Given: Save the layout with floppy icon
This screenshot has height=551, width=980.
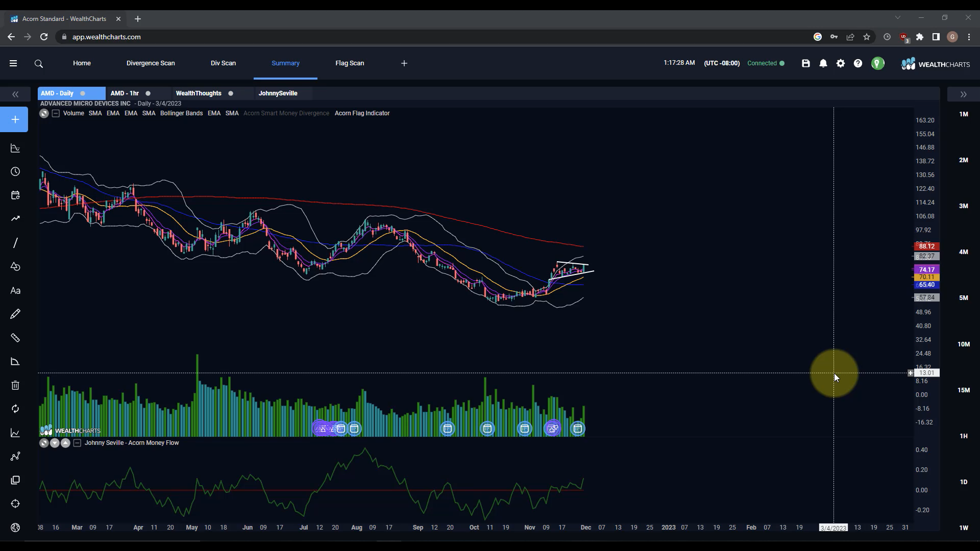Looking at the screenshot, I should click(805, 63).
